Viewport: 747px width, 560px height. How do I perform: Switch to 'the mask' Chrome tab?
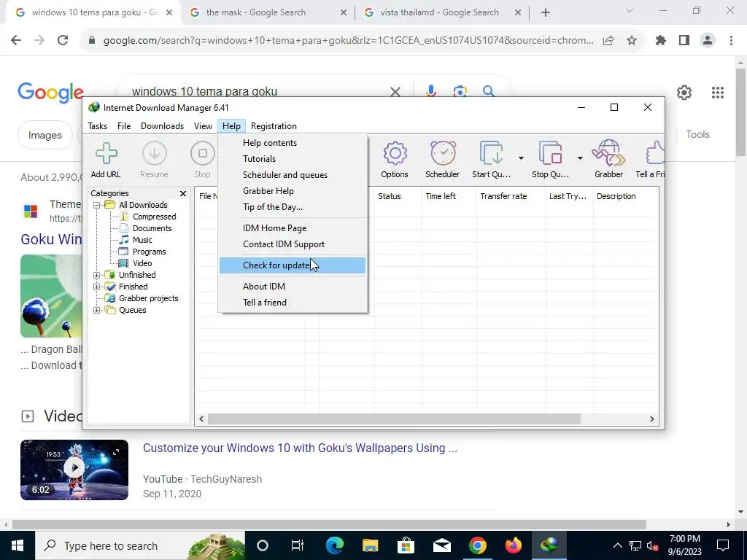pos(267,12)
